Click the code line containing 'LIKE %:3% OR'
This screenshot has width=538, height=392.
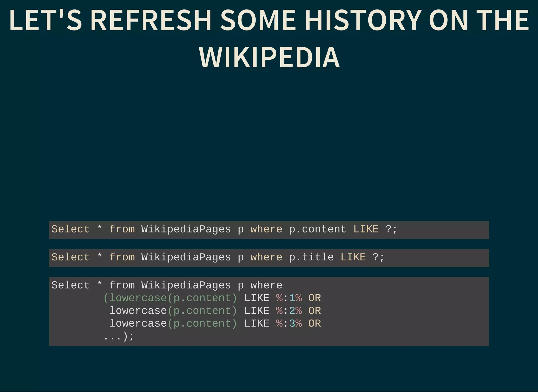[x=215, y=323]
